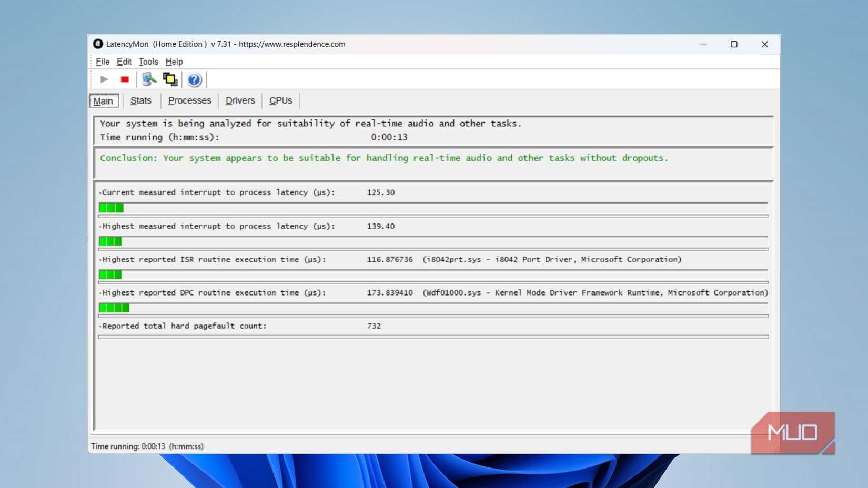Click the LatencyMon title bar app icon
This screenshot has width=868, height=488.
[x=98, y=44]
